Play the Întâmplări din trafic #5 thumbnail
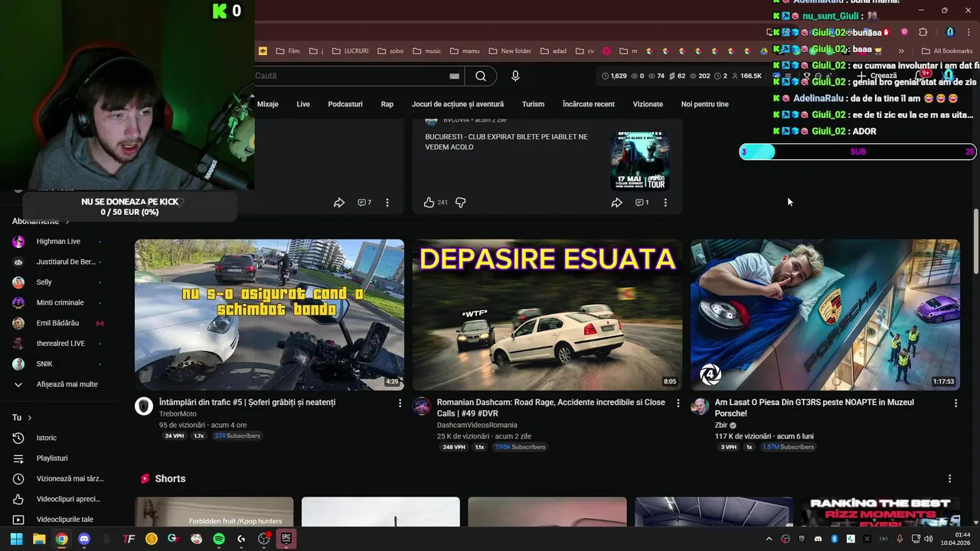The image size is (980, 551). click(269, 315)
